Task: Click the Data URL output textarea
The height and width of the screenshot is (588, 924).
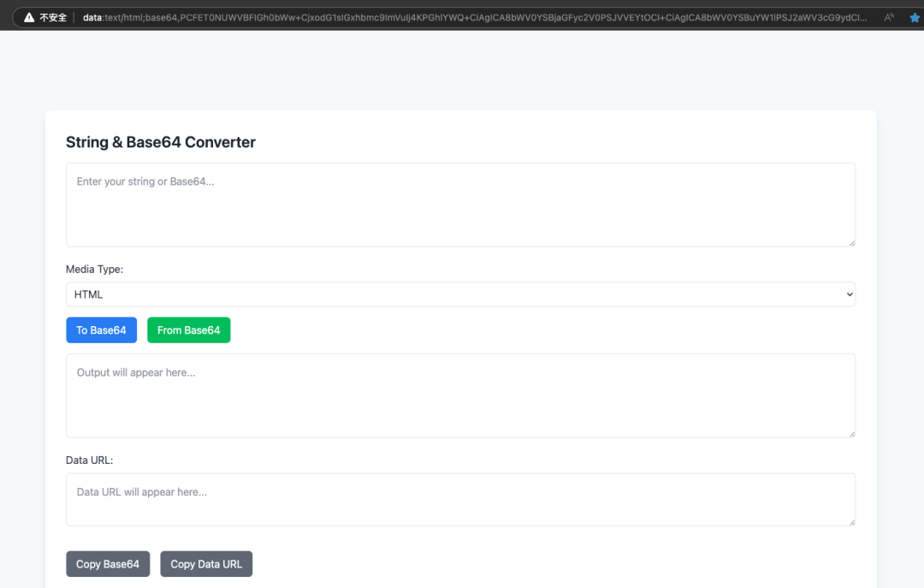Action: 460,500
